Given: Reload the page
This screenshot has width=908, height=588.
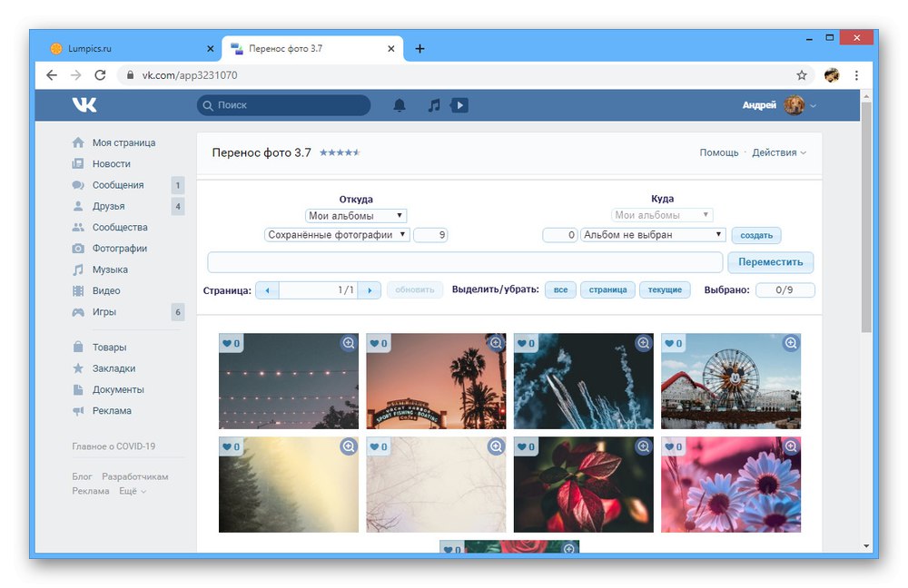Looking at the screenshot, I should click(x=100, y=74).
